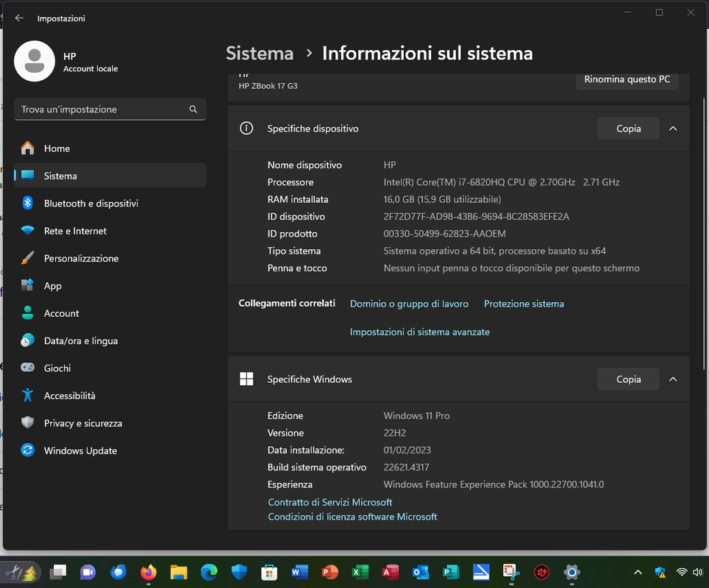
Task: Focus the Trova un'impostazione search field
Action: pos(110,110)
